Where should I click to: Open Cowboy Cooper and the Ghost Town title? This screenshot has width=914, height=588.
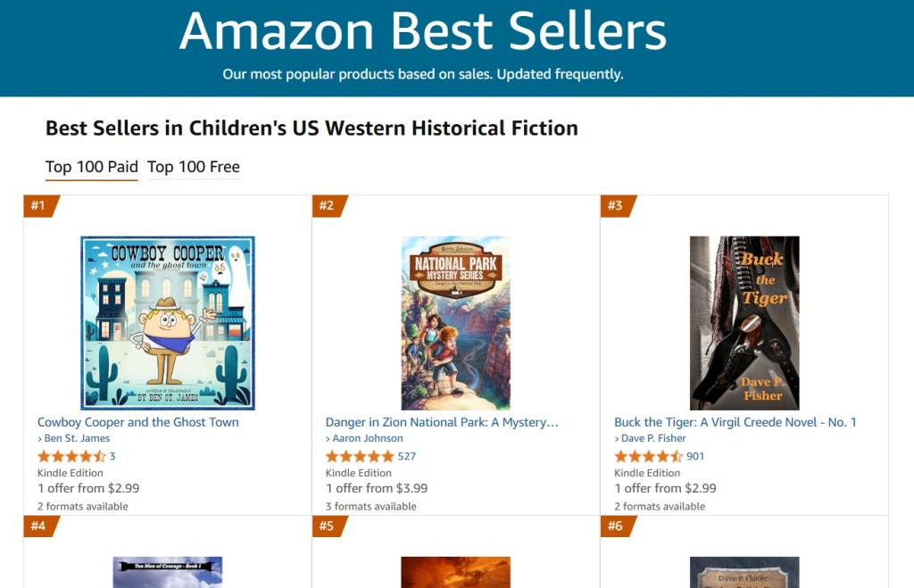point(138,422)
